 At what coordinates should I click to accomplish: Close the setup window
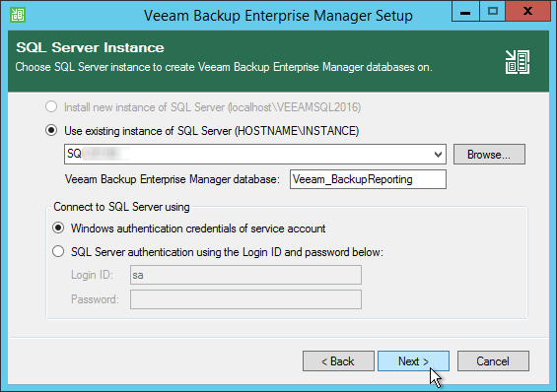(x=527, y=12)
